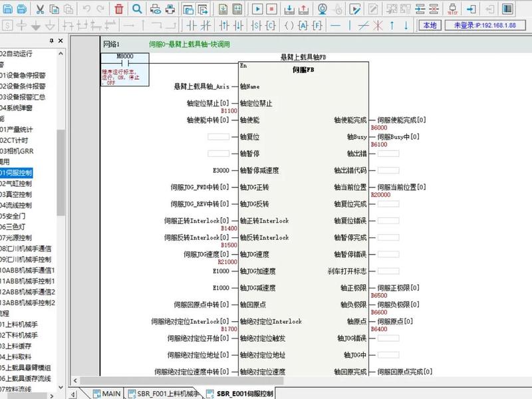532x399 pixels.
Task: Select 01伺服控制 in the project tree
Action: click(16, 173)
